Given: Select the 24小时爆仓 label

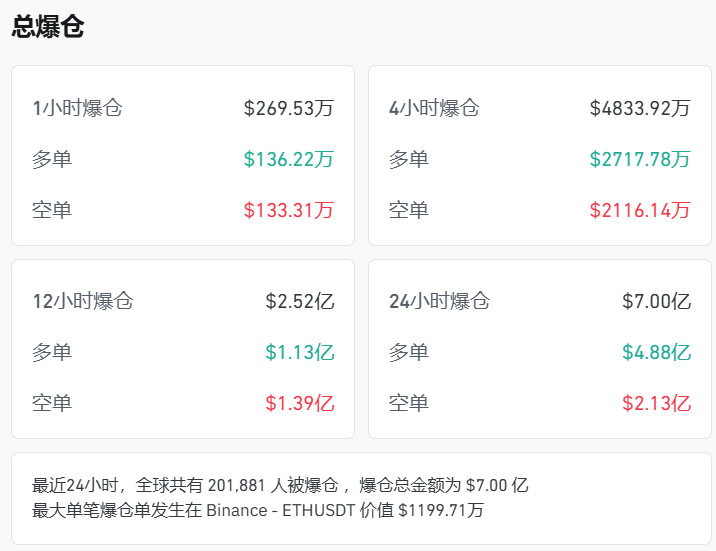Looking at the screenshot, I should pos(439,301).
